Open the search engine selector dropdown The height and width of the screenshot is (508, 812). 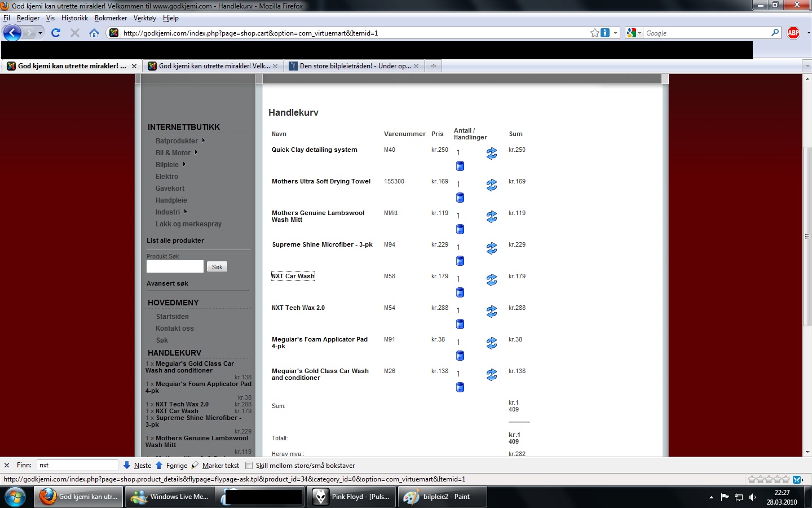click(639, 33)
